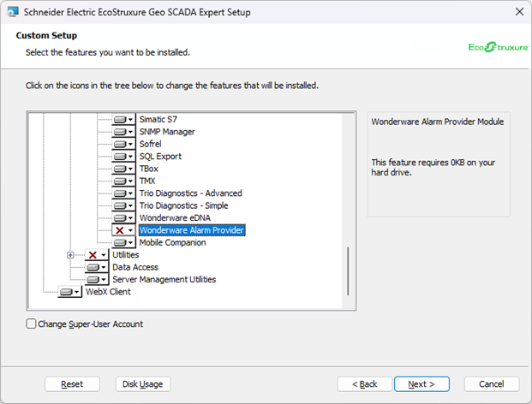Click the Sofrel feature install icon
532x404 pixels.
click(x=121, y=145)
